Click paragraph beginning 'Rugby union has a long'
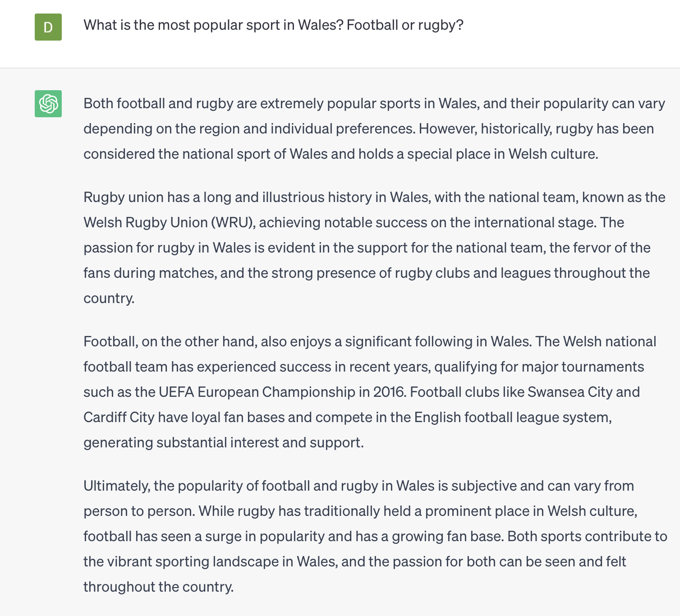 tap(374, 248)
